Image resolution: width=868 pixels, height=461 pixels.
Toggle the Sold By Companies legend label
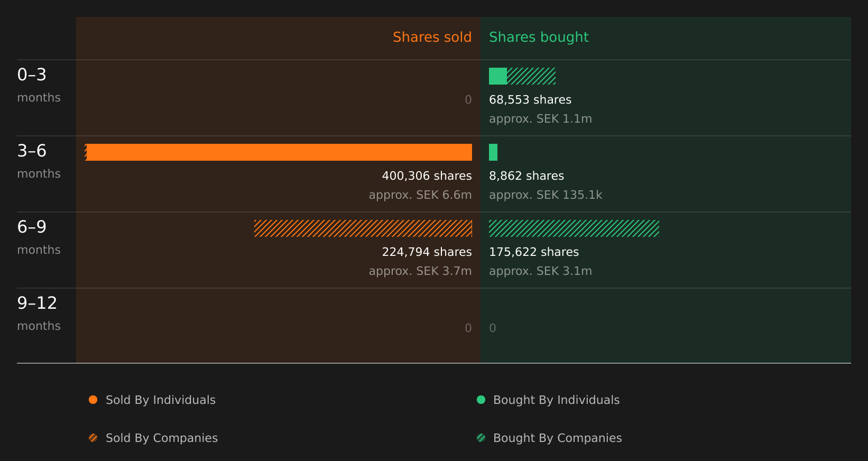[162, 438]
